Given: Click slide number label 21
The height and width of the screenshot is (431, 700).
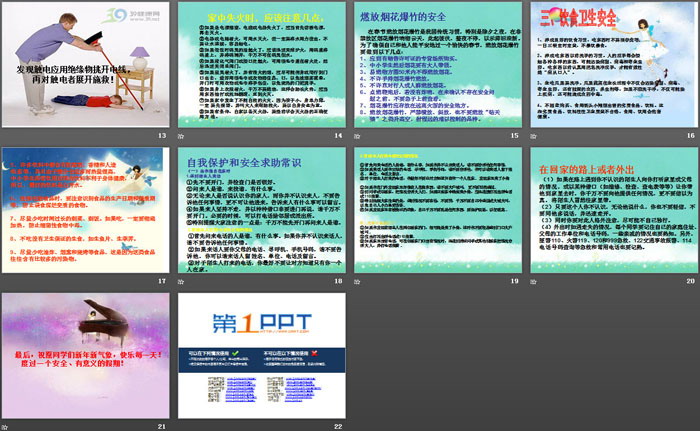Looking at the screenshot, I should (162, 427).
